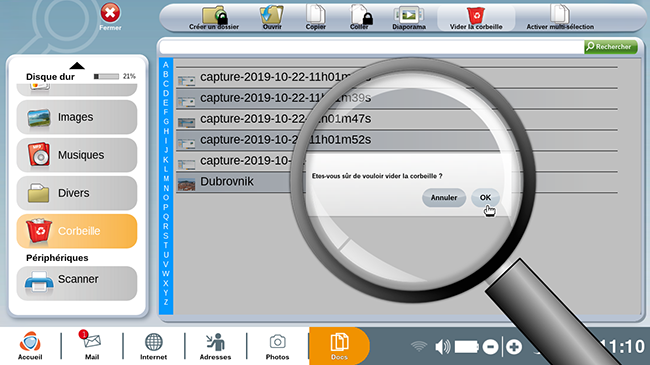Image resolution: width=650 pixels, height=365 pixels.
Task: Select file capture-2019-10-22-11h01m39s
Action: [285, 98]
